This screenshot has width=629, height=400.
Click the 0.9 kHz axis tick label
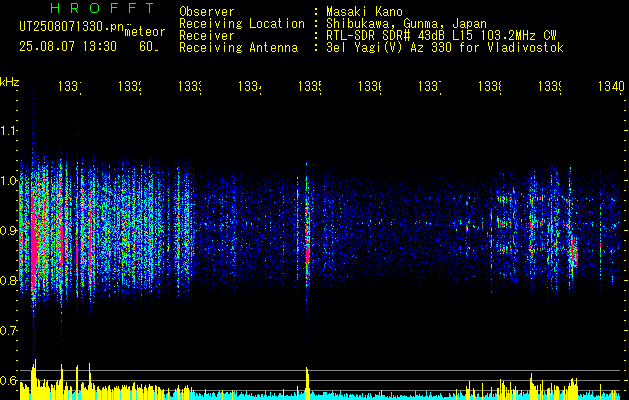[9, 231]
